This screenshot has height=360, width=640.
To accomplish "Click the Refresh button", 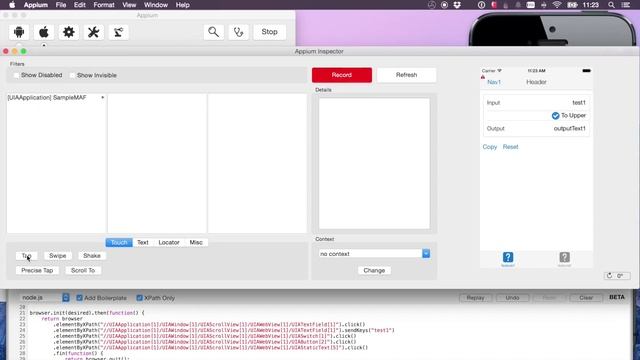I will pos(407,75).
